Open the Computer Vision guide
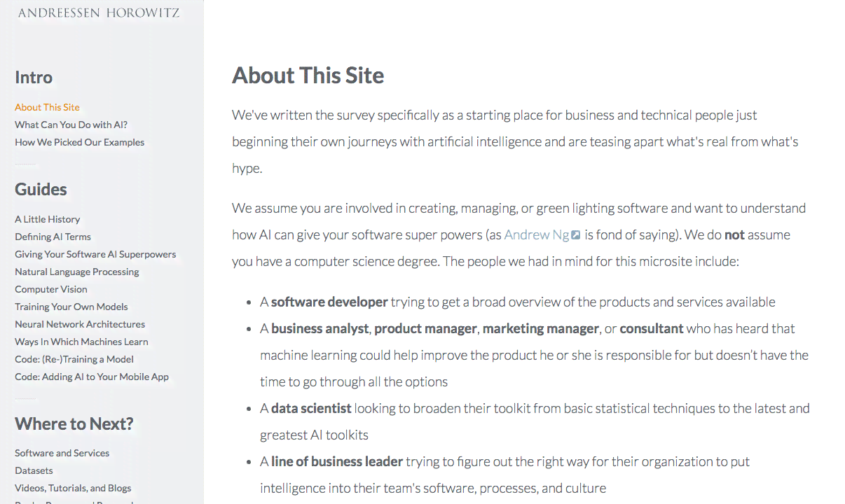845x504 pixels. click(51, 289)
